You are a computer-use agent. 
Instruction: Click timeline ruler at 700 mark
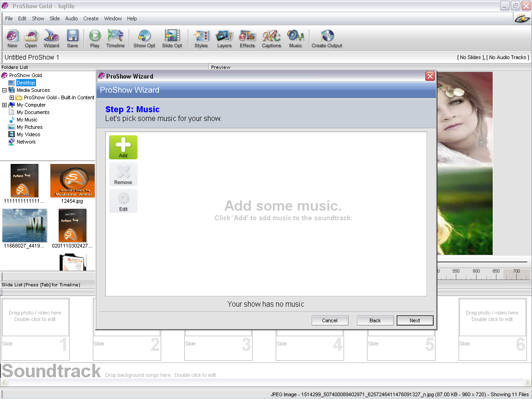pos(516,274)
